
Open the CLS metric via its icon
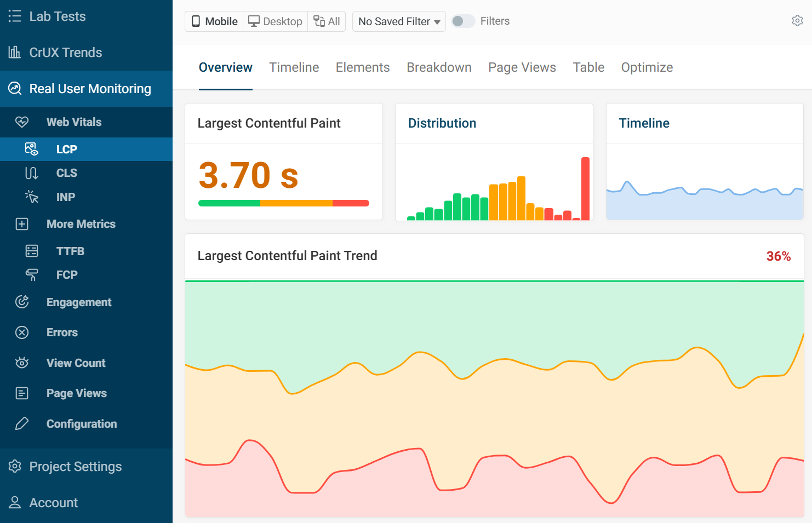(31, 173)
